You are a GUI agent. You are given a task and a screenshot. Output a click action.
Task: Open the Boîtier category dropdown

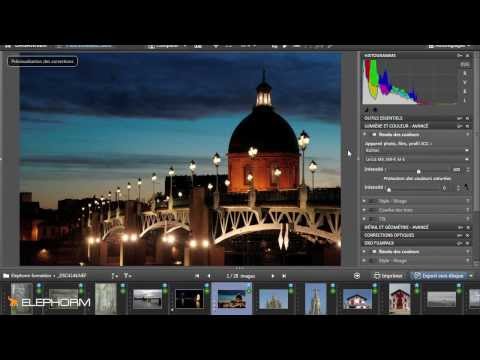[x=417, y=151]
